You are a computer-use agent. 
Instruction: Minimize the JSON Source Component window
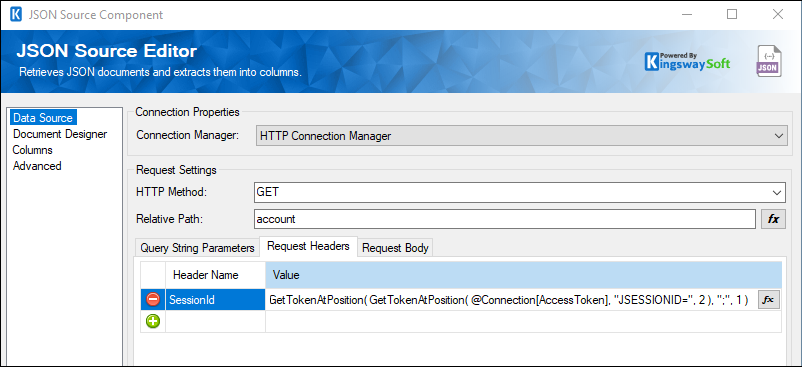pyautogui.click(x=687, y=14)
